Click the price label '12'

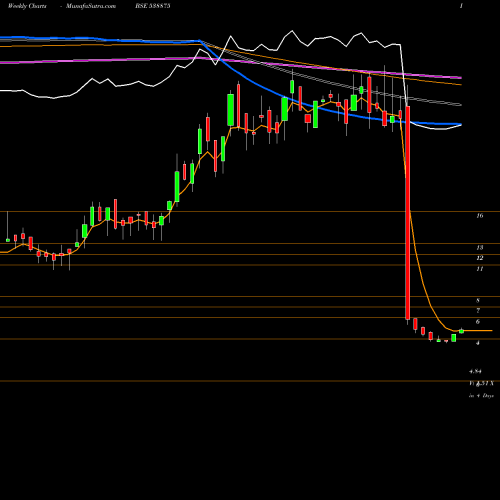click(x=480, y=258)
